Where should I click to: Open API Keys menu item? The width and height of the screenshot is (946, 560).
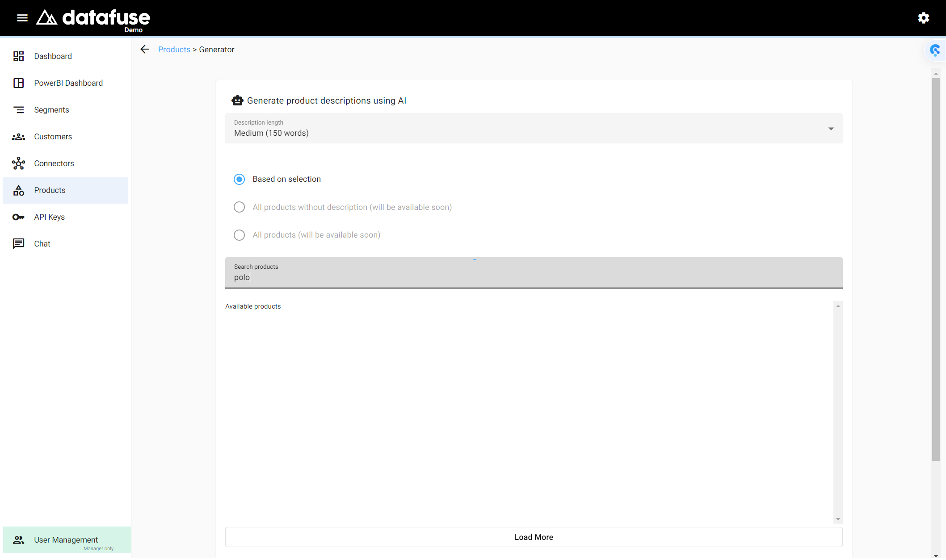click(x=66, y=217)
